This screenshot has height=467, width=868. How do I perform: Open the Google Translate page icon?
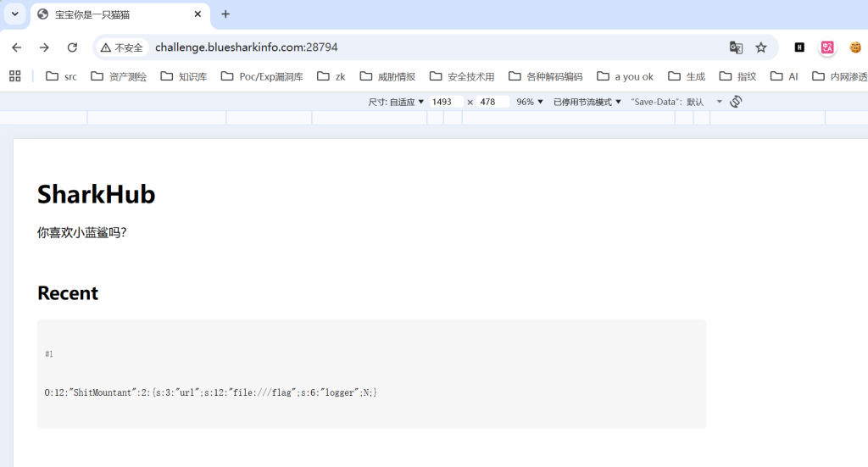736,47
